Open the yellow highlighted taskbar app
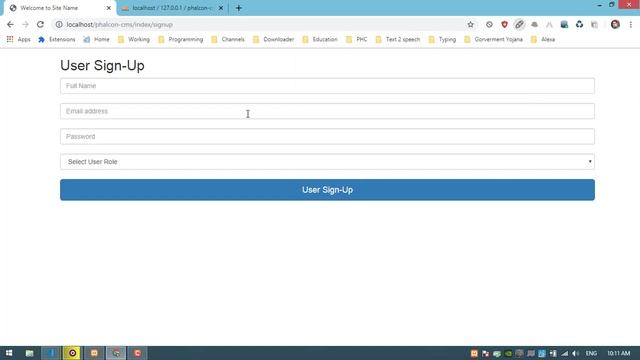The width and height of the screenshot is (640, 360). click(x=72, y=353)
